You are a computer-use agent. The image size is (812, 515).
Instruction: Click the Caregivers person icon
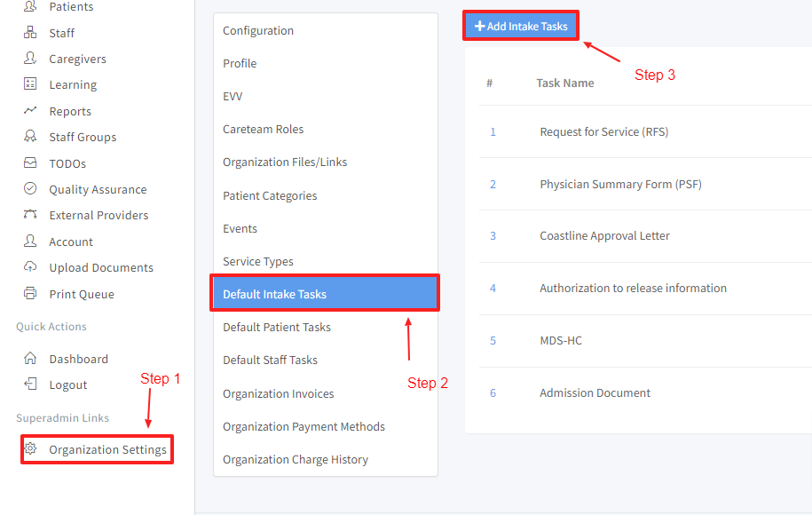coord(30,59)
